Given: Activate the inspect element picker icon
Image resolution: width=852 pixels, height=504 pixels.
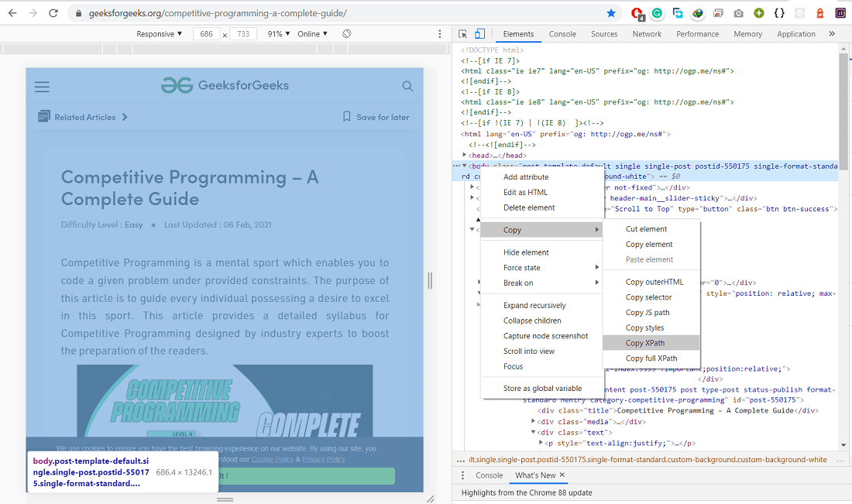Looking at the screenshot, I should (463, 33).
